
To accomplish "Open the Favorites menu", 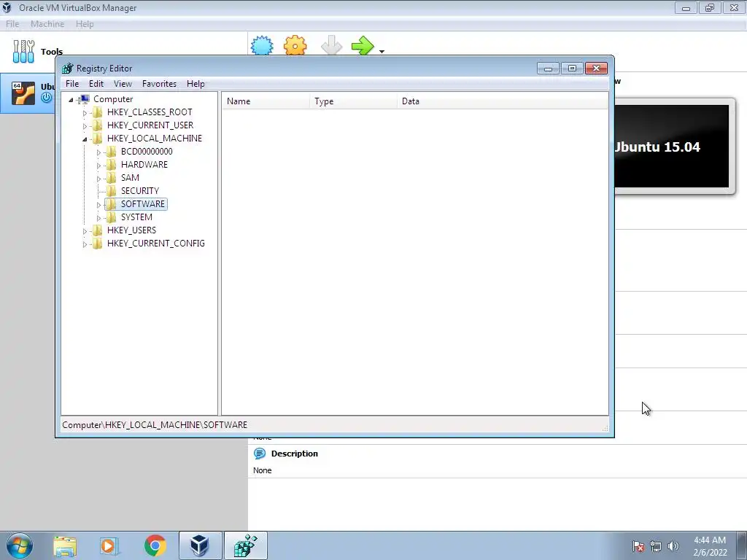I will click(x=159, y=84).
